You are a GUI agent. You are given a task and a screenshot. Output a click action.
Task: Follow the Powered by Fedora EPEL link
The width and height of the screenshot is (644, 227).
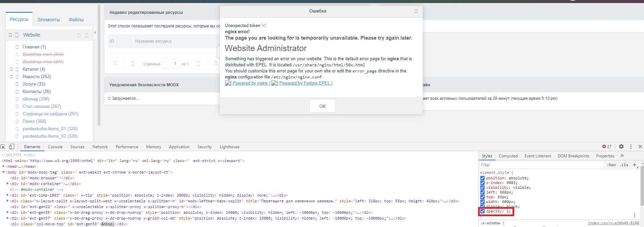pyautogui.click(x=302, y=83)
